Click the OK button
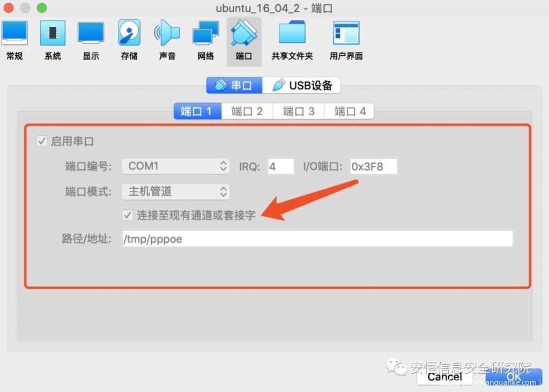 [x=514, y=377]
